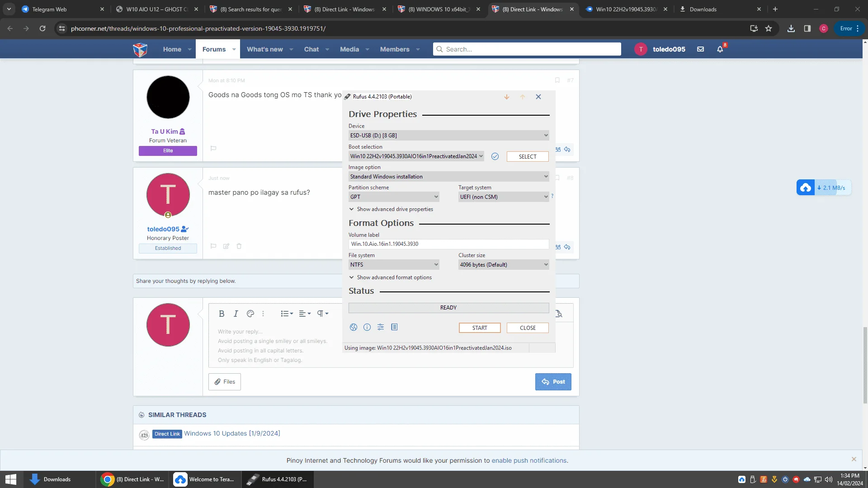This screenshot has width=868, height=488.
Task: Toggle Chrome side panel icon
Action: coord(807,28)
